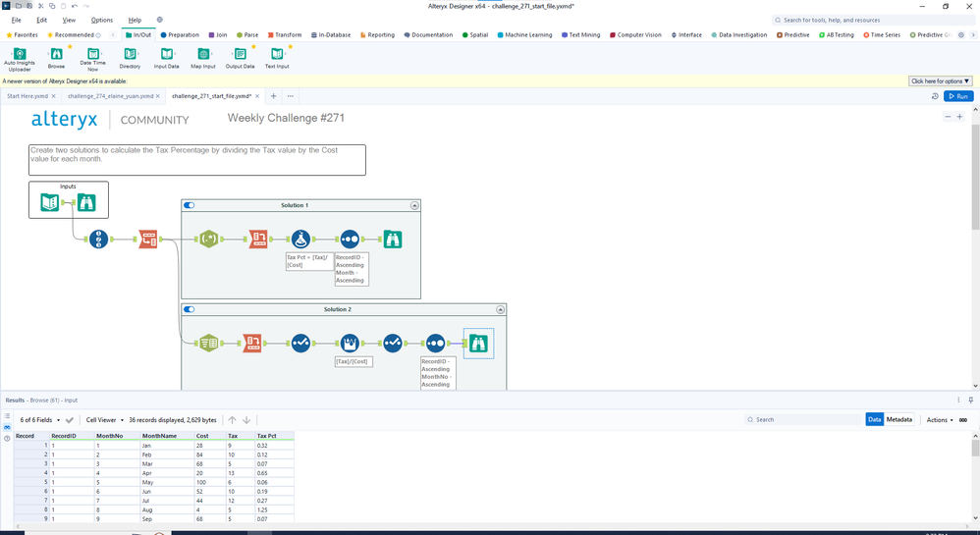980x535 pixels.
Task: Open the tab overflow ellipsis menu
Action: [290, 96]
